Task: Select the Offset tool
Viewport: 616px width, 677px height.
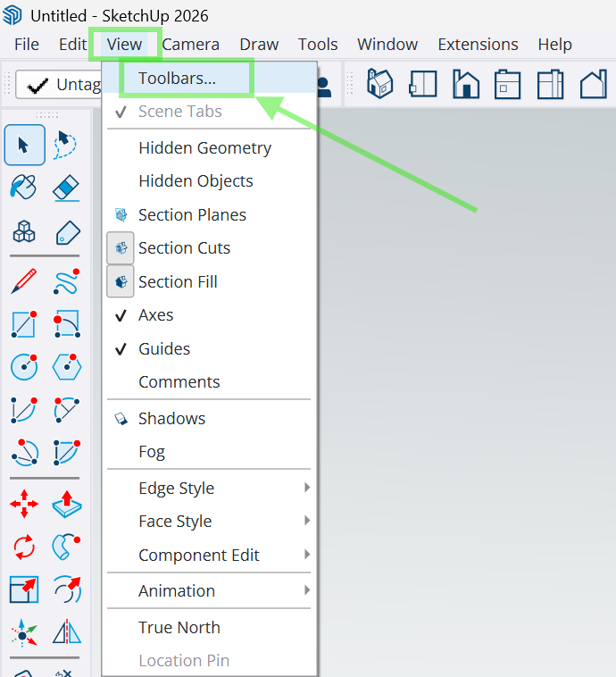Action: (67, 589)
